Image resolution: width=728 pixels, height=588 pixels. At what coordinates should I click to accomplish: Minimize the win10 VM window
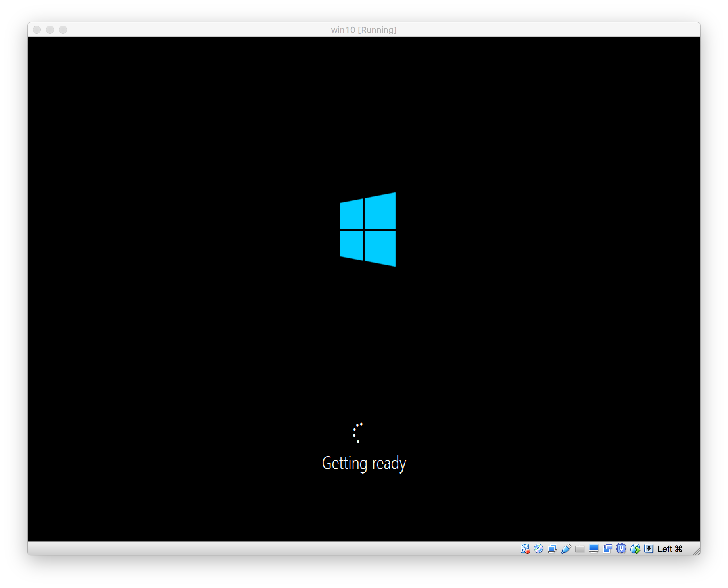tap(50, 30)
